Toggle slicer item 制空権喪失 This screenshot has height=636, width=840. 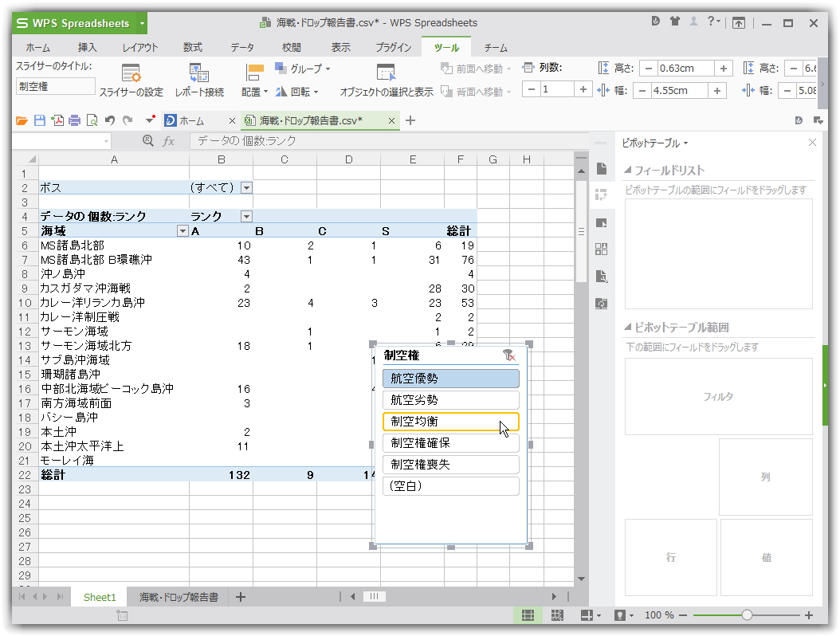450,464
